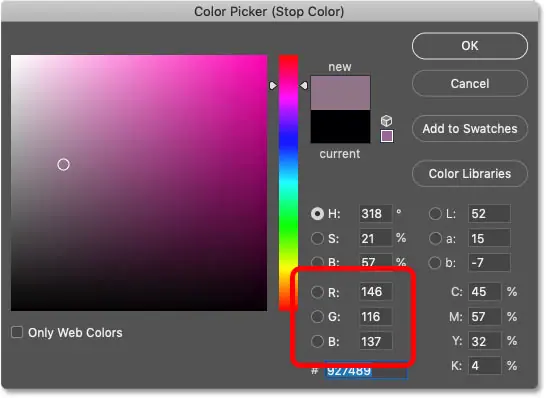546x398 pixels.
Task: Select the Lab a radio button
Action: (x=435, y=239)
